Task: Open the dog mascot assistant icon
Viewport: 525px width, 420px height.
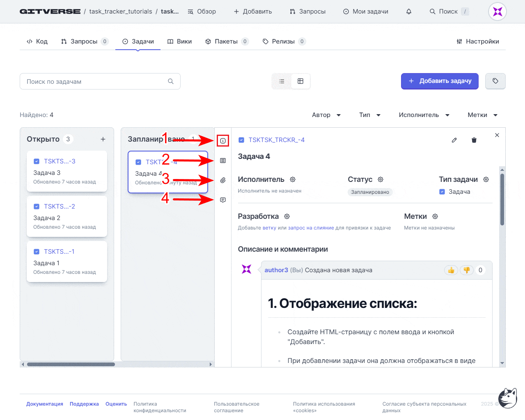Action: (x=508, y=398)
